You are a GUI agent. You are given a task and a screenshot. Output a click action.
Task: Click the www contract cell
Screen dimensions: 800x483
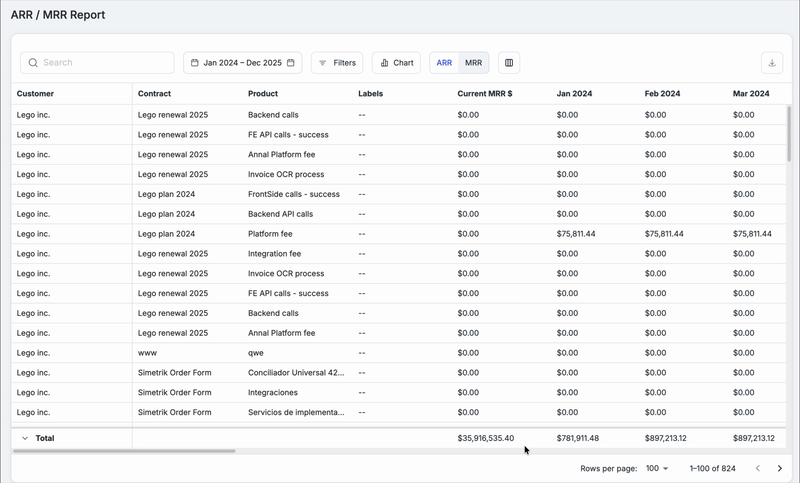point(147,352)
